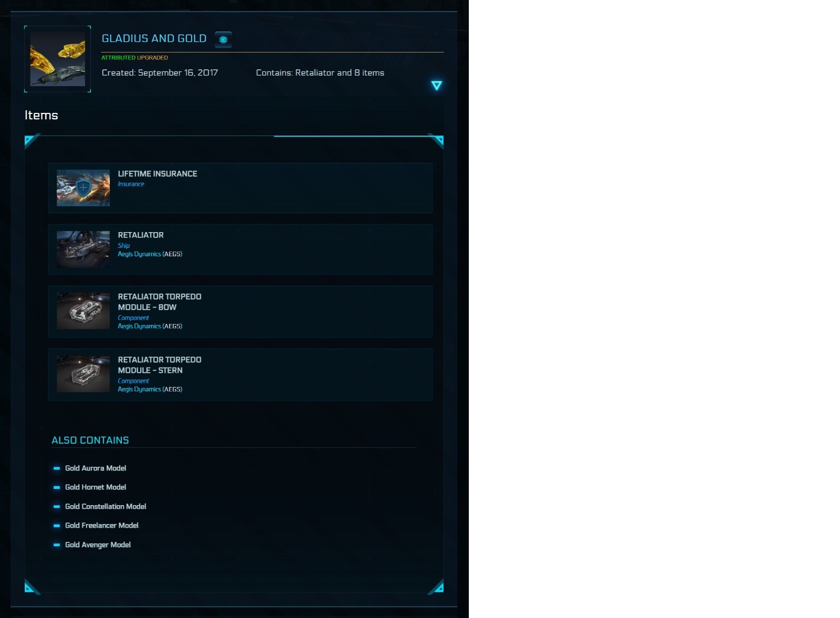Select Retaliator Torpedo Module - Bow title

[x=160, y=302]
